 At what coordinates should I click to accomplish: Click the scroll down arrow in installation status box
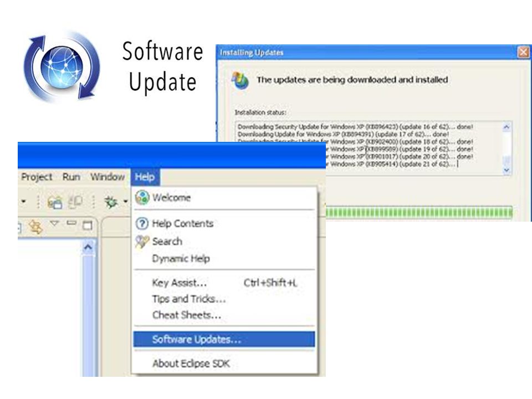(x=506, y=170)
